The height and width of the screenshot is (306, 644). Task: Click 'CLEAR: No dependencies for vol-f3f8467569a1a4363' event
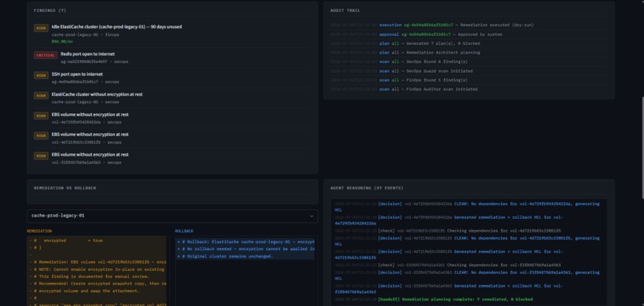tap(468, 275)
